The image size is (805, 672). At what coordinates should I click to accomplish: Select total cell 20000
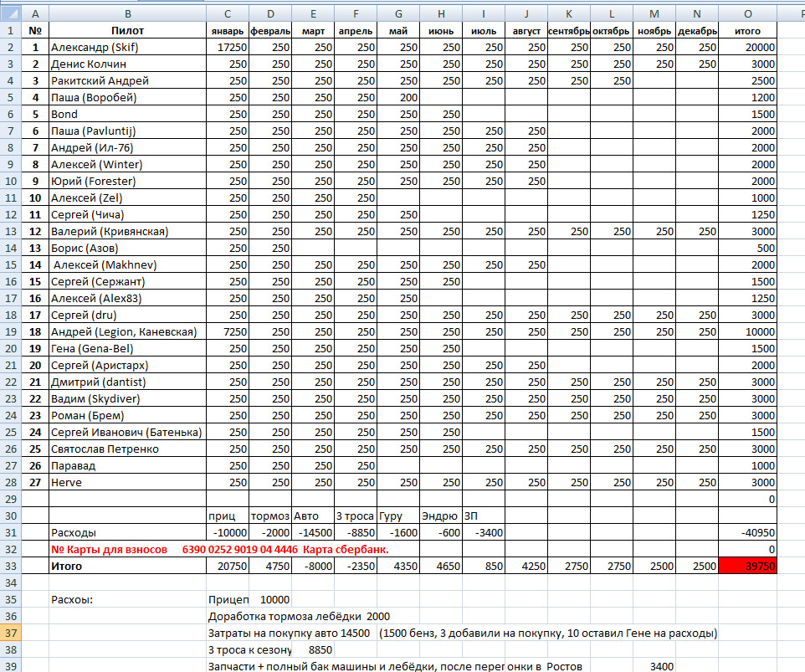pyautogui.click(x=747, y=47)
